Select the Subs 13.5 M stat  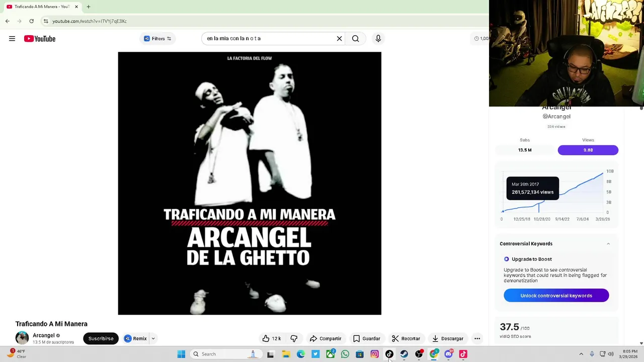(x=525, y=150)
